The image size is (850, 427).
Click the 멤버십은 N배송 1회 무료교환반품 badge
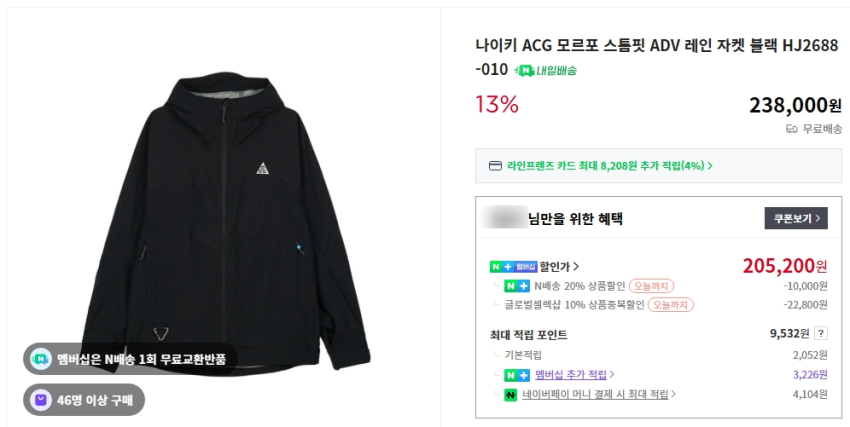point(131,359)
